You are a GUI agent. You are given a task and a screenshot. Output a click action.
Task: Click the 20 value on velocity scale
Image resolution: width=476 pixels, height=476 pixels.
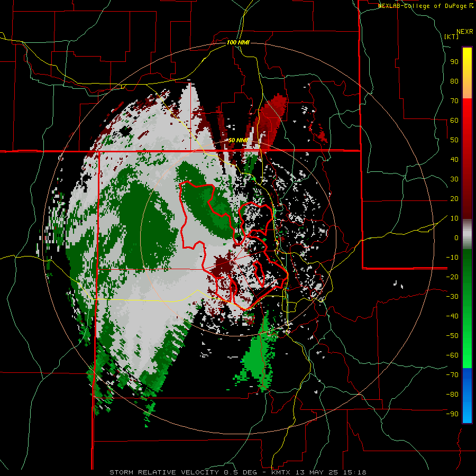[454, 199]
